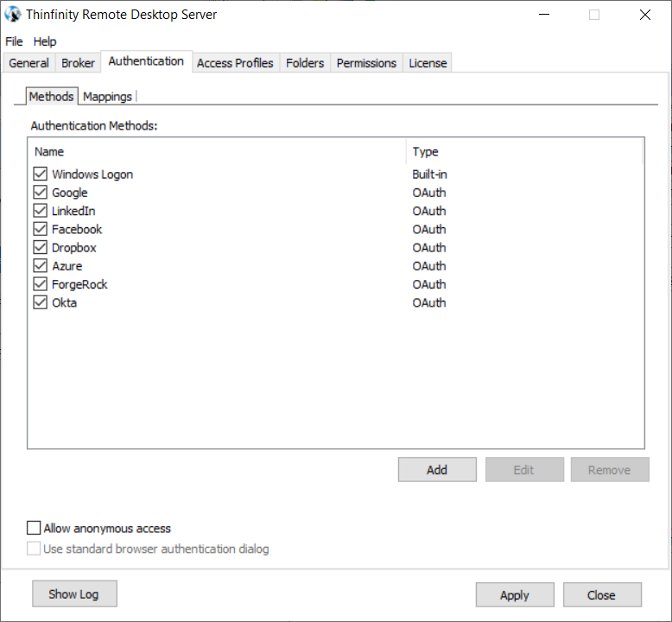The height and width of the screenshot is (622, 672).
Task: Go to the Folders tab
Action: click(305, 63)
